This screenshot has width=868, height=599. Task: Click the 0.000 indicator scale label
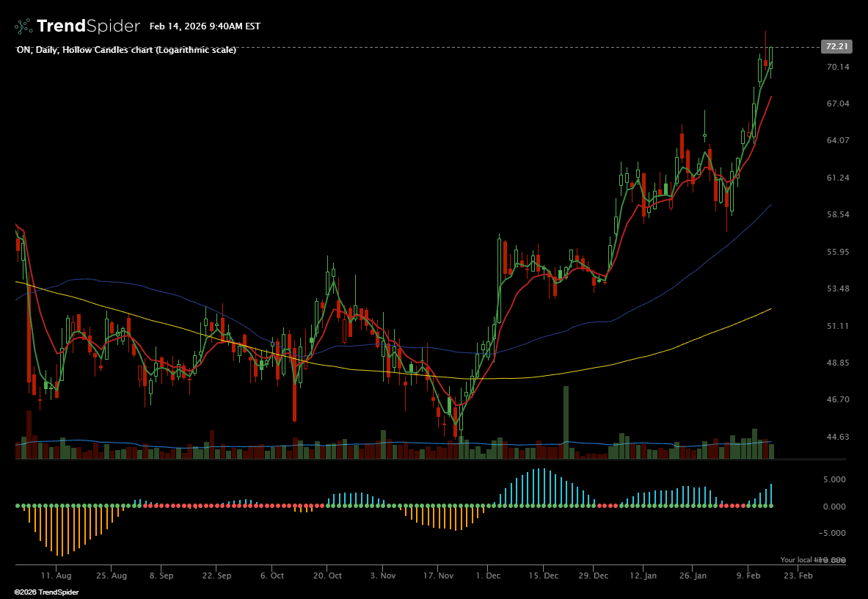pyautogui.click(x=833, y=507)
